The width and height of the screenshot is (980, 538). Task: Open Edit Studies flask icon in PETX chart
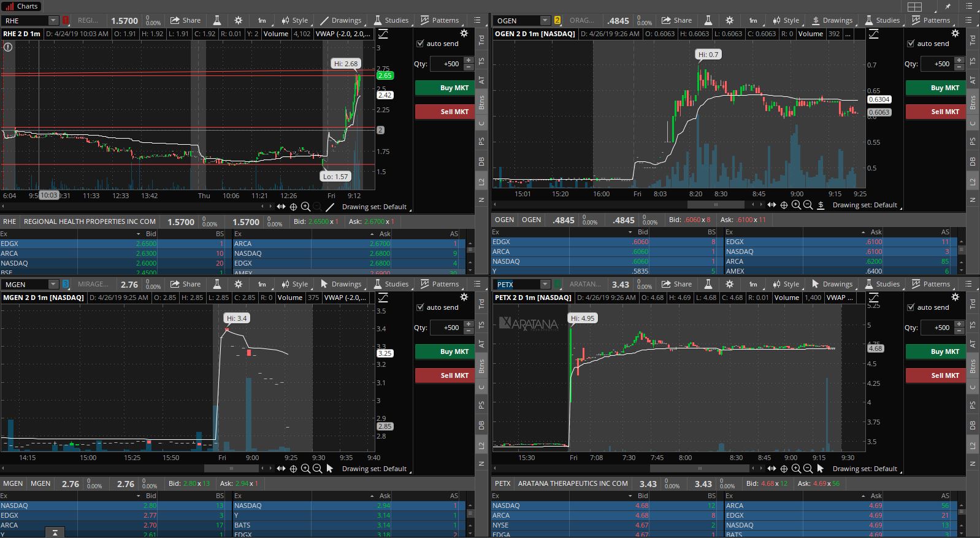click(x=708, y=284)
